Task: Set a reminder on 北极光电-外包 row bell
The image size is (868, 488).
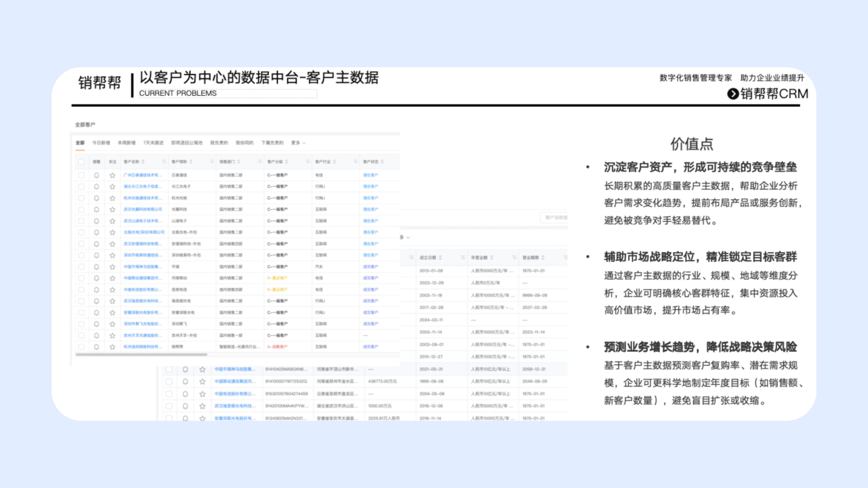Action: pos(96,232)
